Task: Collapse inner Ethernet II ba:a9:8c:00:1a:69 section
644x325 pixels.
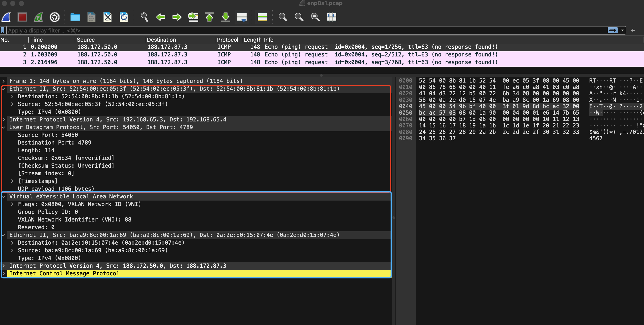Action: pos(4,235)
